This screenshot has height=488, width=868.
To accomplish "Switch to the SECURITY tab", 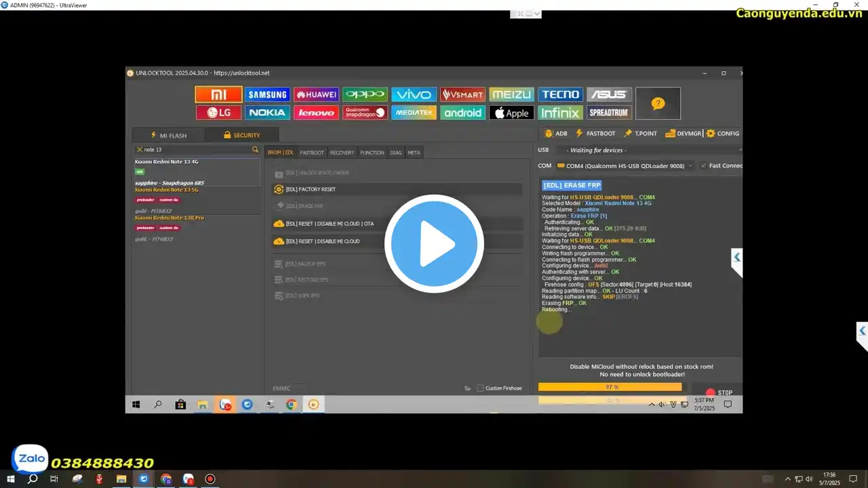I will (x=241, y=135).
